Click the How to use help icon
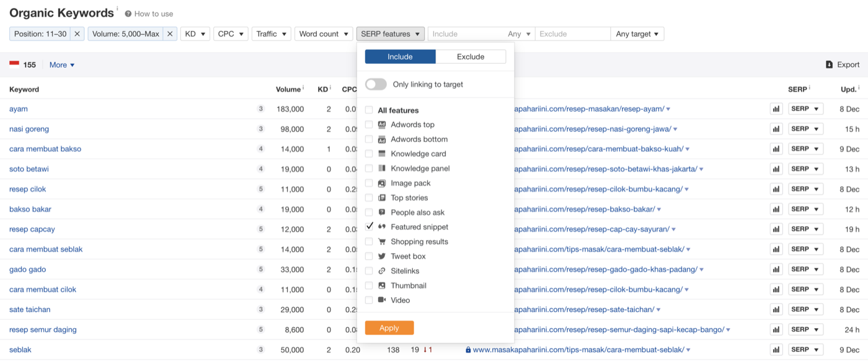Viewport: 868px width, 361px height. tap(128, 14)
